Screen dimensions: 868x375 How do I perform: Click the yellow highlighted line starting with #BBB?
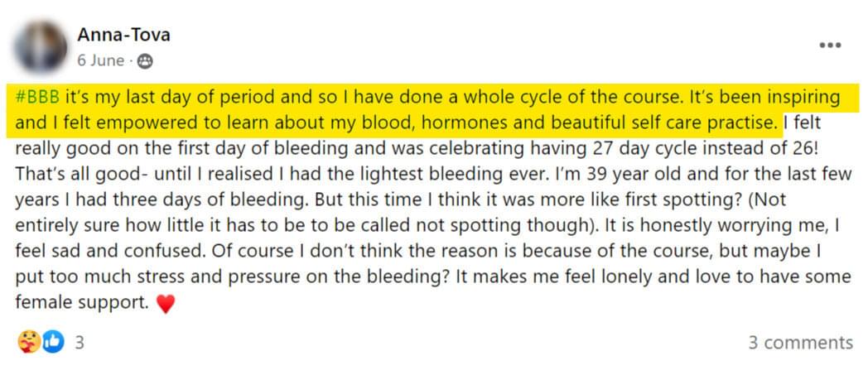point(433,98)
